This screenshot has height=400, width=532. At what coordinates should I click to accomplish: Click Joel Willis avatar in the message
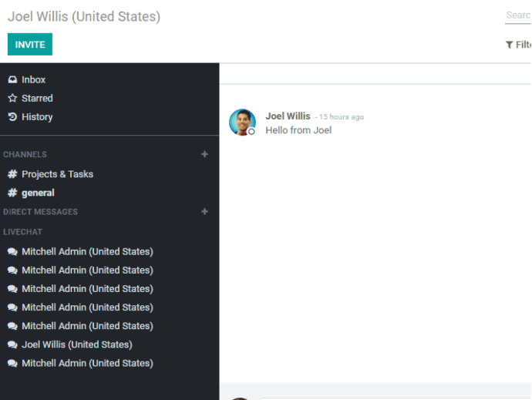coord(242,122)
